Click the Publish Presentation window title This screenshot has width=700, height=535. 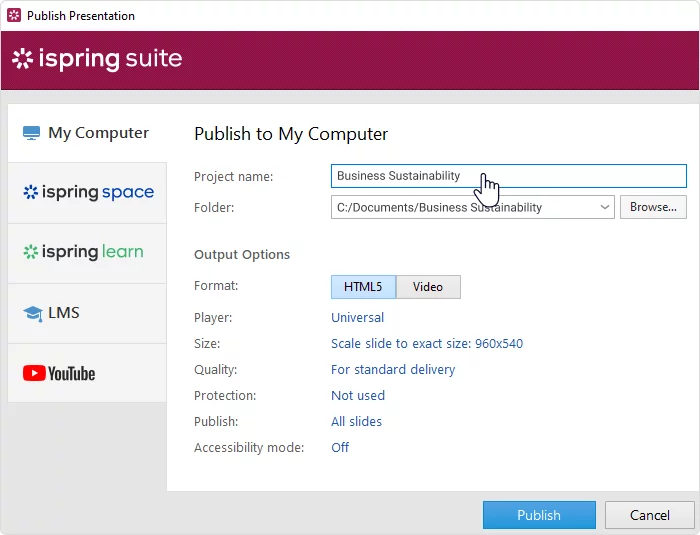[81, 16]
